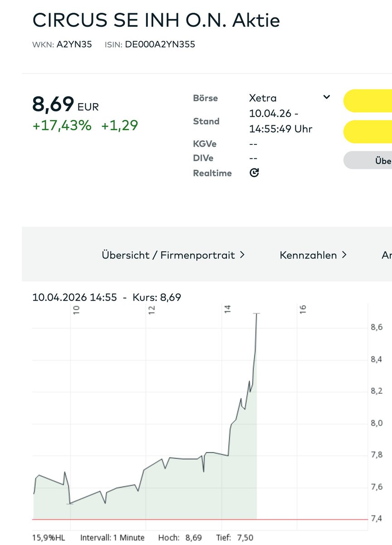Screen dimensions: 392x545
Task: Click the KGVe label
Action: pos(205,144)
